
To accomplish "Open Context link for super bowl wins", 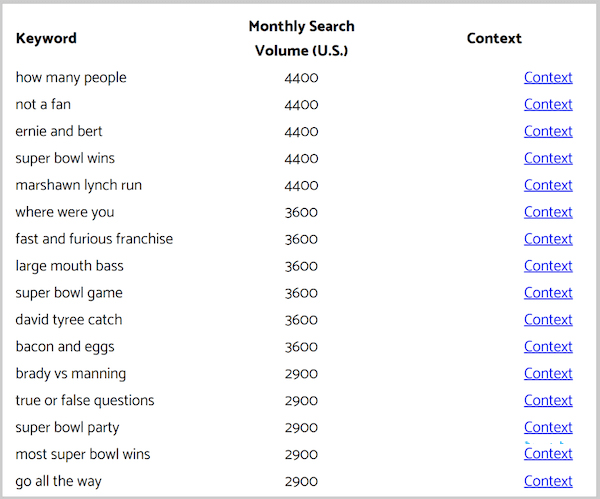I will 548,158.
